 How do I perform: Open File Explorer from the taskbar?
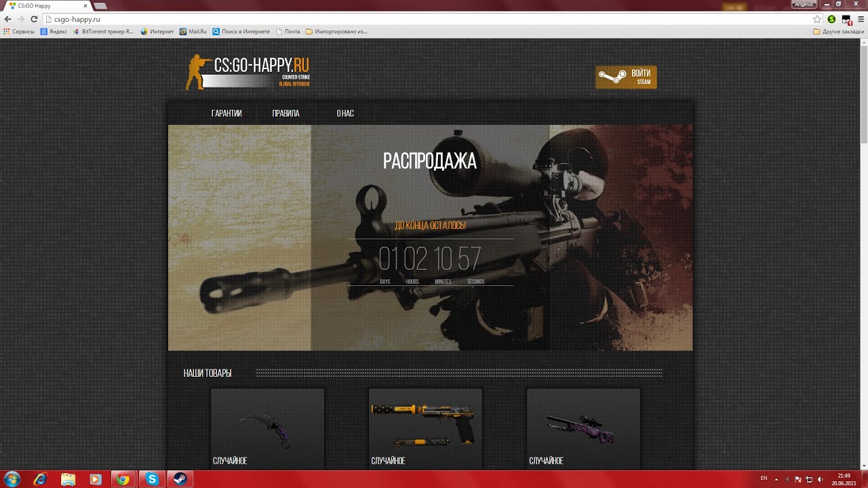click(68, 479)
